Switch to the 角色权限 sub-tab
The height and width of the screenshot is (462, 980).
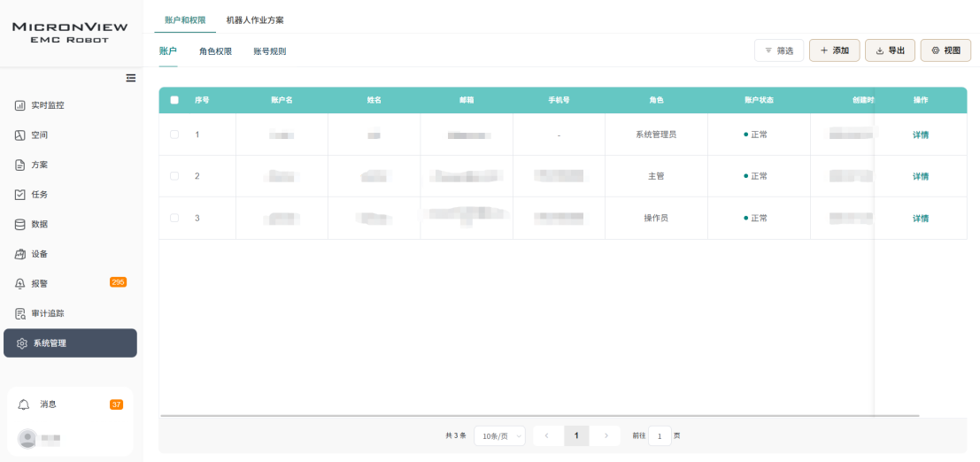click(x=215, y=51)
